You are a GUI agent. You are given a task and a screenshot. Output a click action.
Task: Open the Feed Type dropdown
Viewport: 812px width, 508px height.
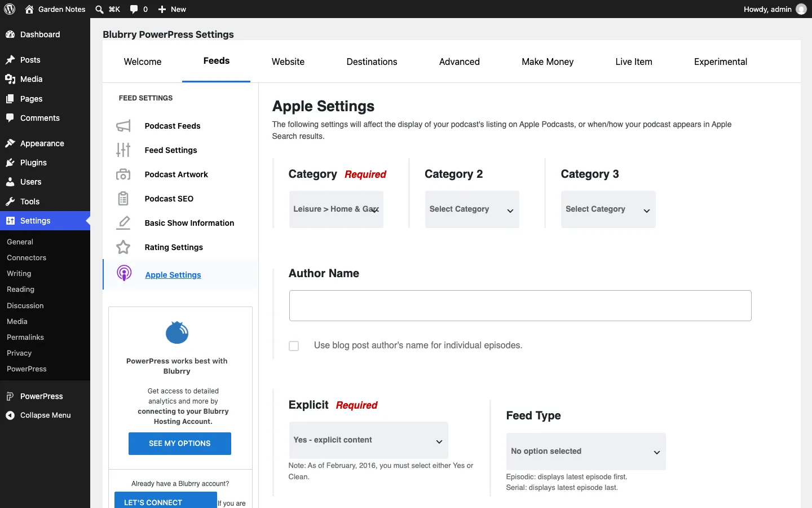[586, 452]
